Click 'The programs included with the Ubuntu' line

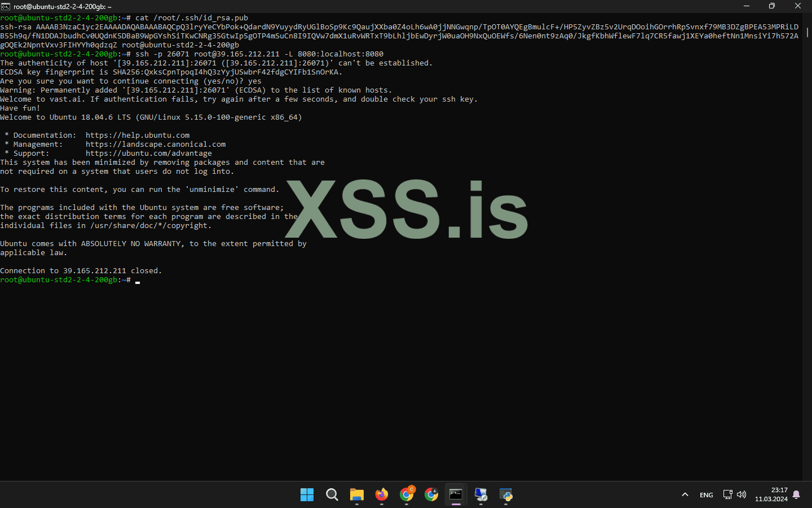point(142,207)
